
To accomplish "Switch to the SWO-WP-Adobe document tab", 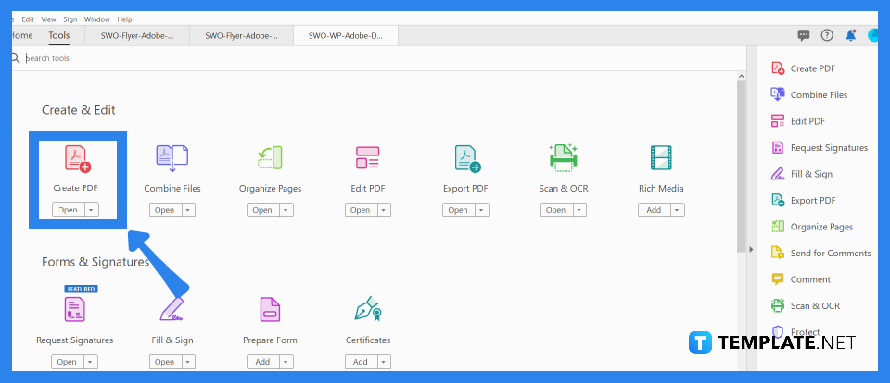I will 346,35.
